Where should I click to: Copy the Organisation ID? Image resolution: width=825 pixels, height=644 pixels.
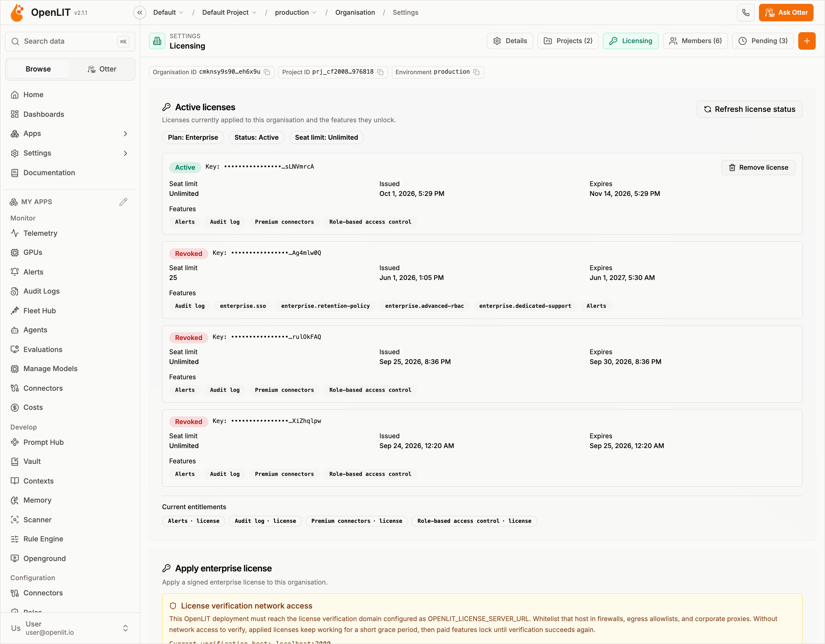click(267, 72)
